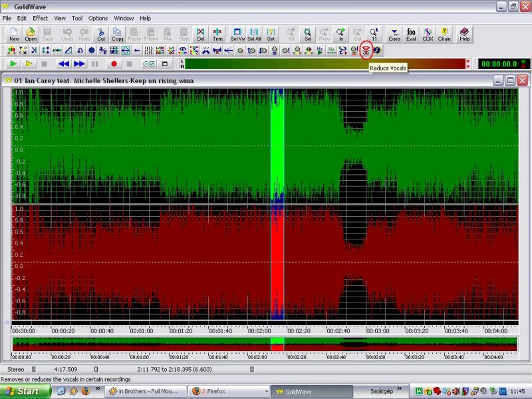Viewport: 532px width, 399px height.
Task: Start recording with the red Record button
Action: [114, 64]
